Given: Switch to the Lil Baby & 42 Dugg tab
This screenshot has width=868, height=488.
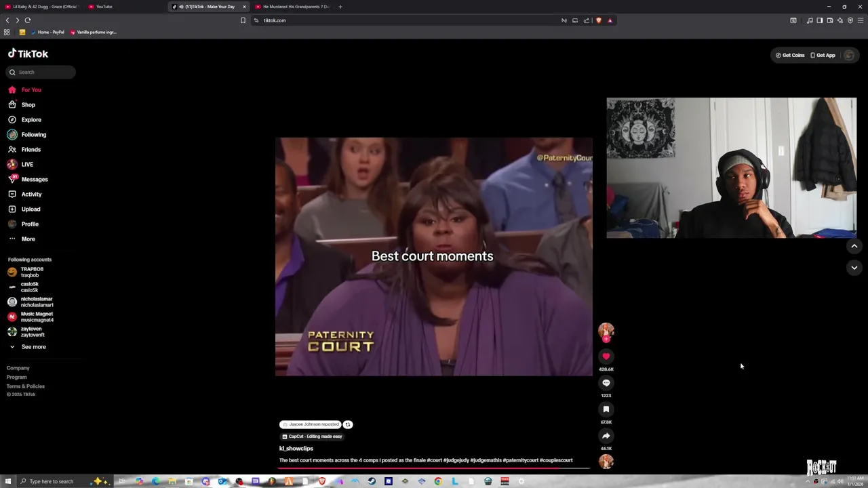Looking at the screenshot, I should click(42, 7).
